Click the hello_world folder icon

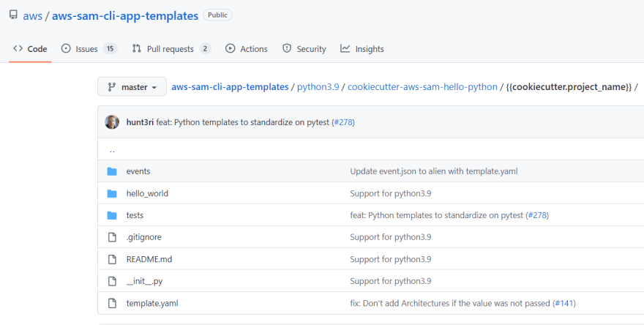[x=112, y=193]
